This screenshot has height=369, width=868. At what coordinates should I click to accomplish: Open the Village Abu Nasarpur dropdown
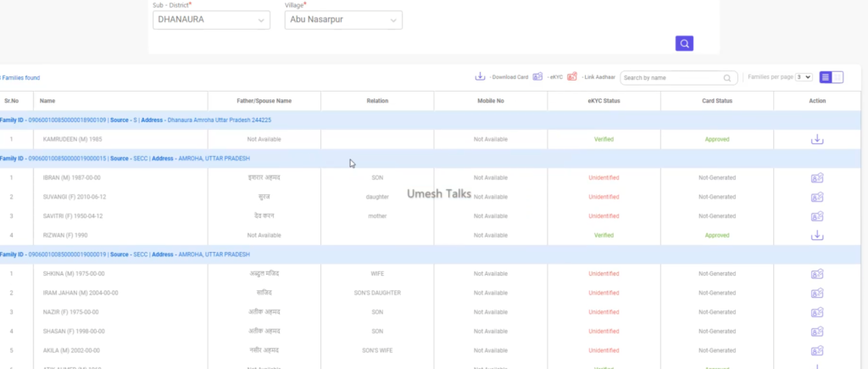click(x=343, y=20)
